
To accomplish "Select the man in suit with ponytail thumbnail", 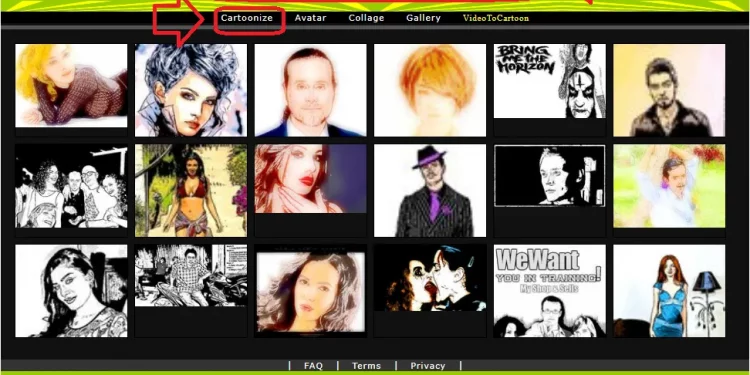I will 310,90.
